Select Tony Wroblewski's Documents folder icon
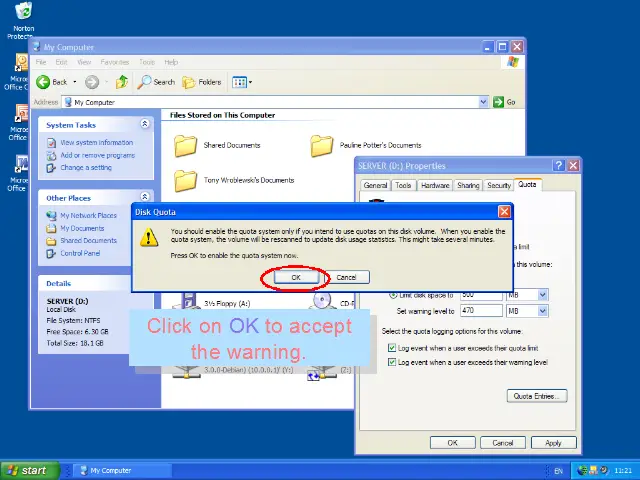This screenshot has height=480, width=640. [186, 181]
